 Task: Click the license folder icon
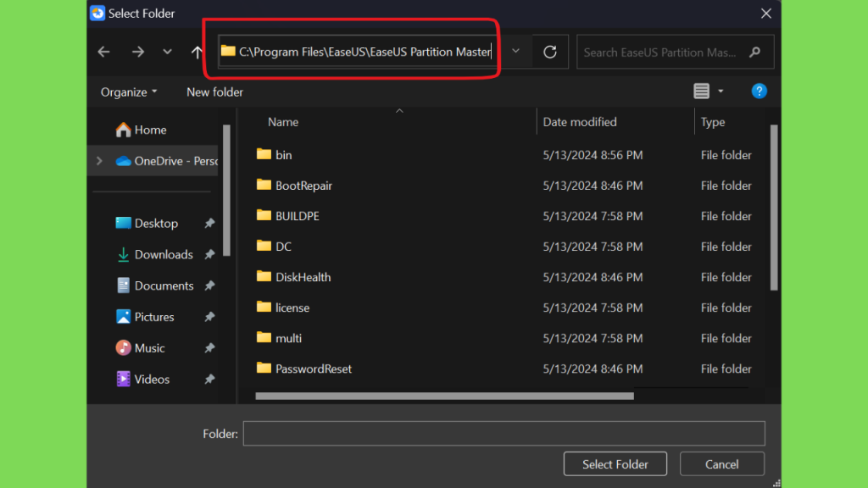(x=264, y=307)
